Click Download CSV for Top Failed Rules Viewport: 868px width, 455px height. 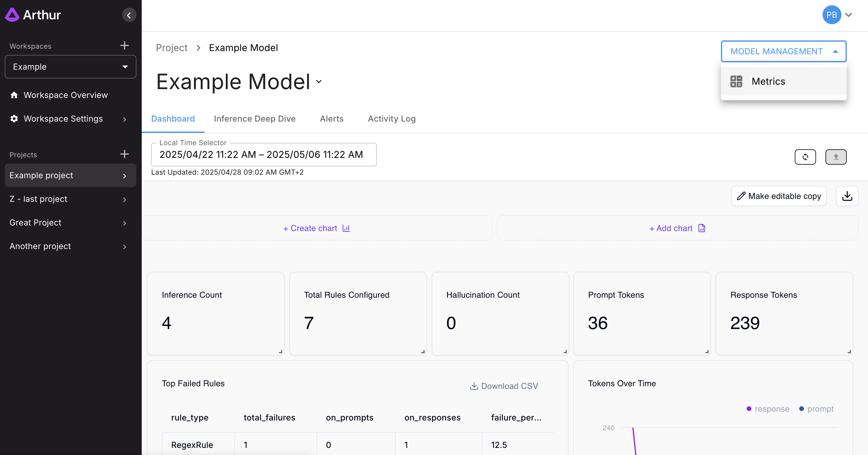click(x=504, y=386)
